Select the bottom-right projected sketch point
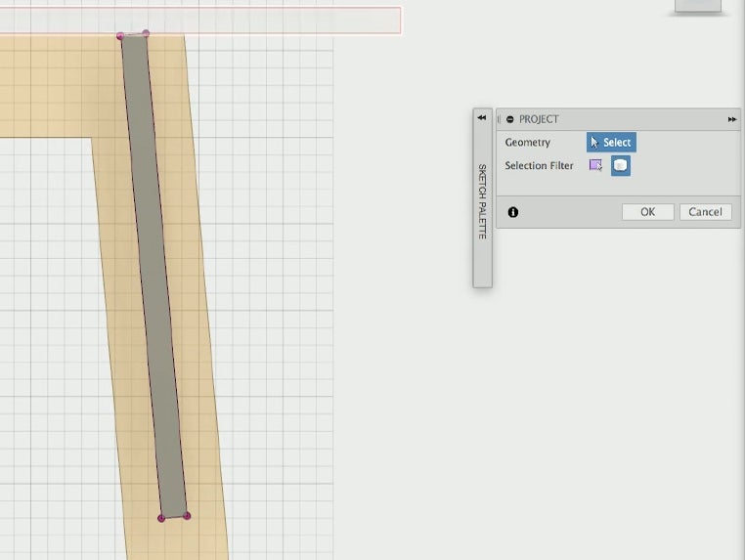 (x=187, y=516)
